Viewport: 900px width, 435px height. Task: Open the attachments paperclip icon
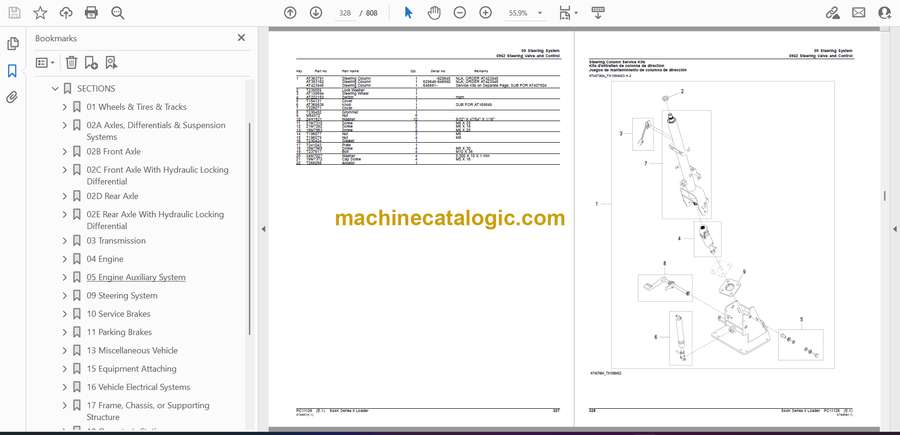(x=12, y=98)
